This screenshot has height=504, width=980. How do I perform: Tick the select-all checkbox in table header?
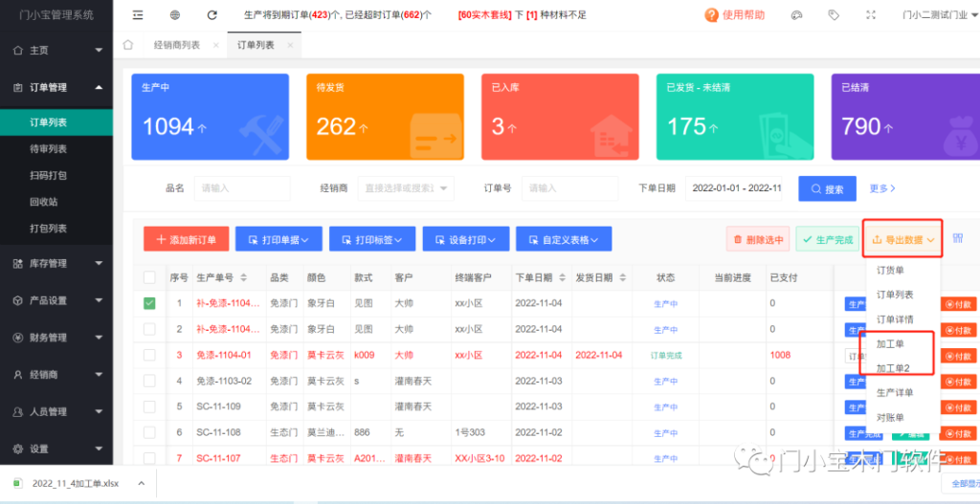pos(149,277)
